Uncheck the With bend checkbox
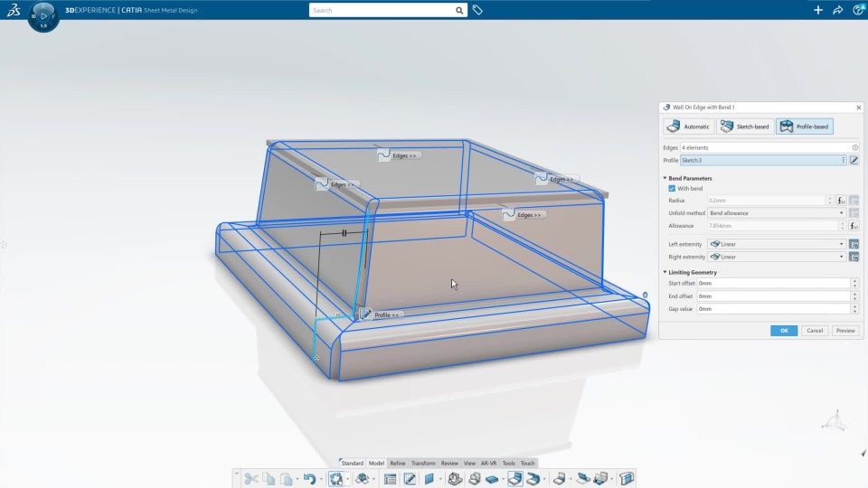The width and height of the screenshot is (868, 488). pyautogui.click(x=672, y=189)
